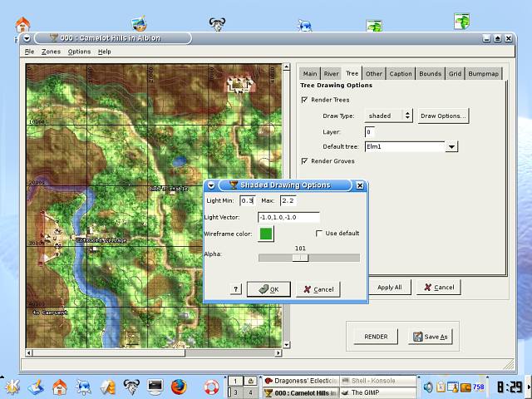Click the Draw Options... button

click(x=443, y=116)
